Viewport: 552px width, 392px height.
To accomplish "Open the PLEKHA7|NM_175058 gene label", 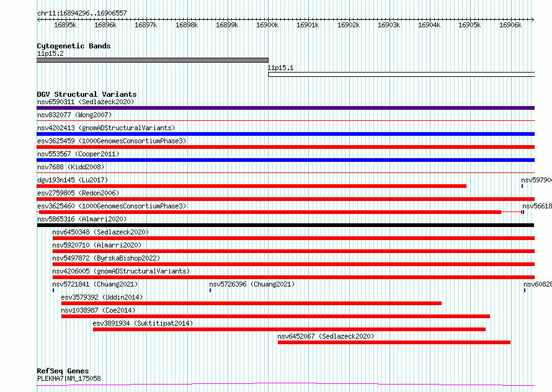I will coord(69,378).
